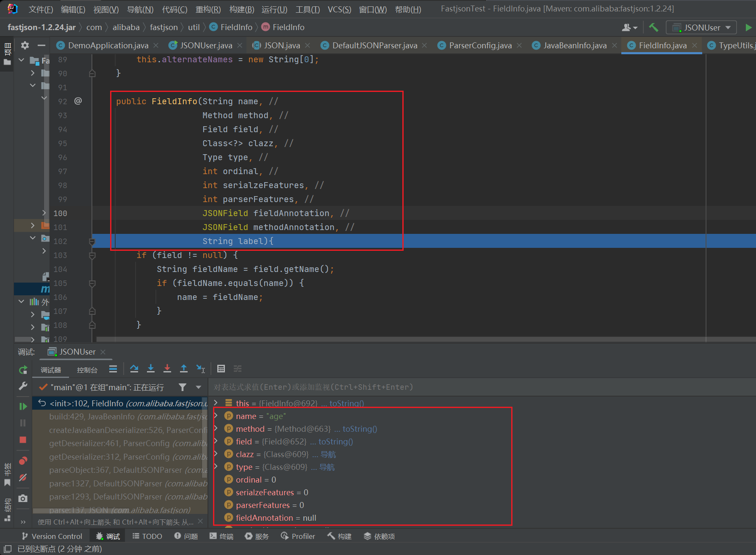The image size is (756, 555).
Task: Toggle the thread filter funnel icon
Action: pyautogui.click(x=183, y=387)
